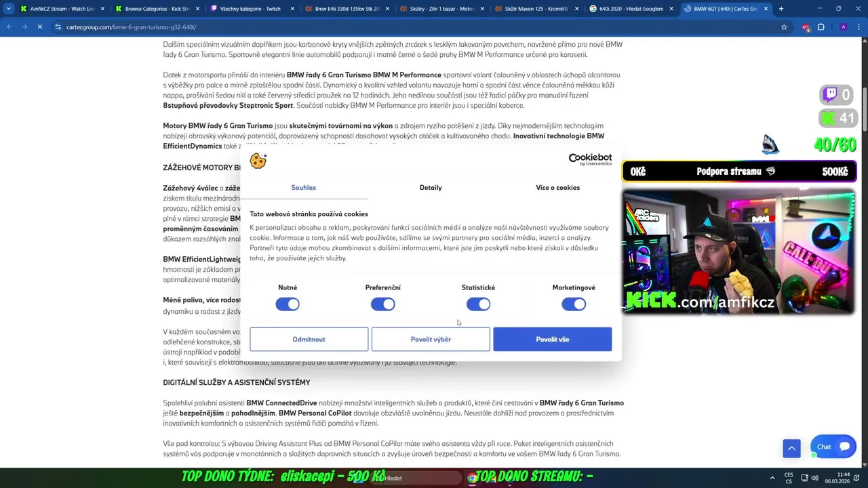Show hidden system tray icons
Image resolution: width=868 pixels, height=488 pixels.
click(x=772, y=478)
